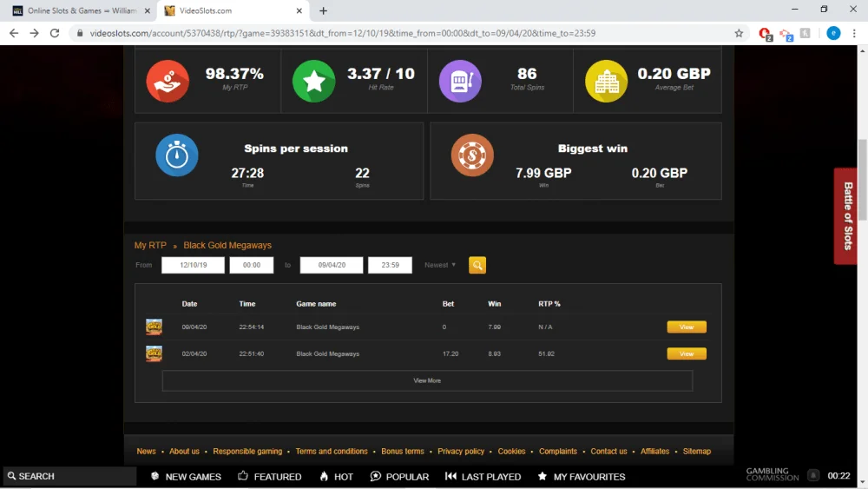The image size is (868, 489).
Task: Open the Affiliates footer link
Action: (654, 452)
